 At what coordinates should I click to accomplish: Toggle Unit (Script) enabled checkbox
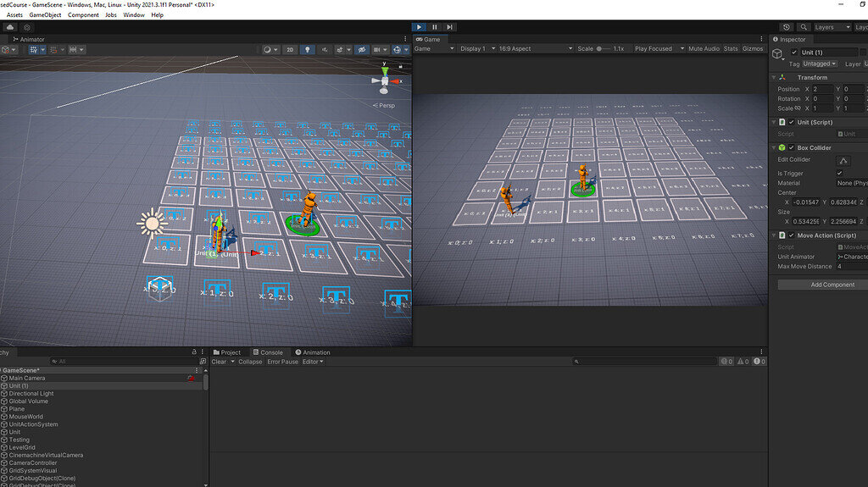point(791,122)
